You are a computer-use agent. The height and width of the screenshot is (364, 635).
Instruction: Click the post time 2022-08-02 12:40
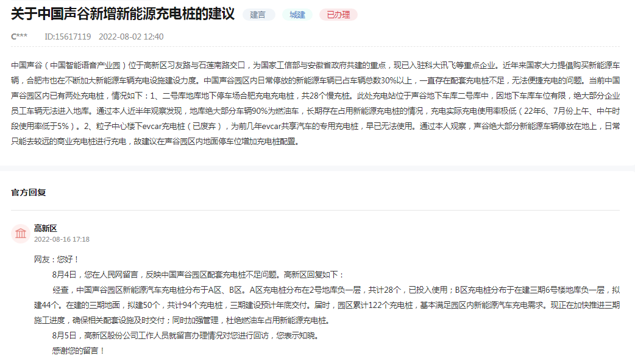point(131,37)
